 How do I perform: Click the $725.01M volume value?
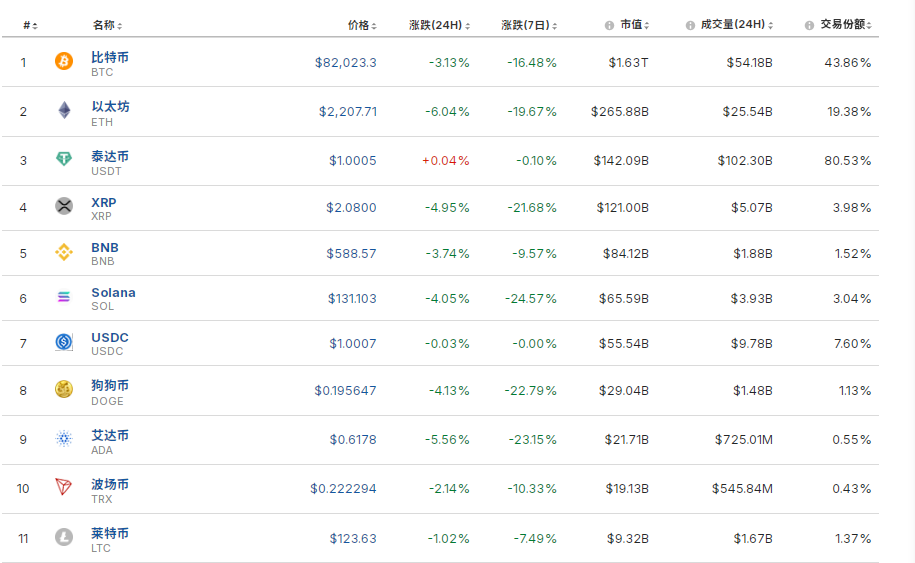[x=744, y=439]
